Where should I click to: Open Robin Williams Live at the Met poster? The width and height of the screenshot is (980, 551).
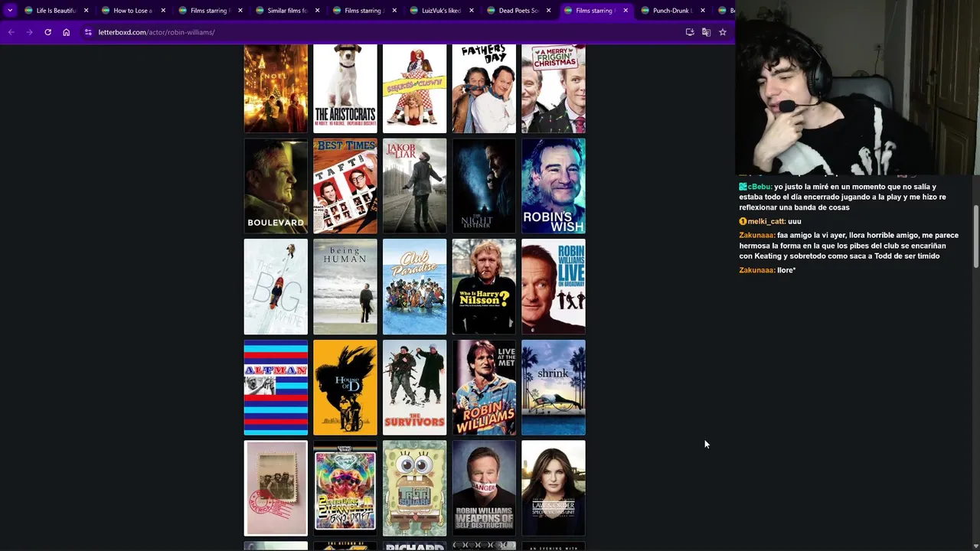(x=484, y=387)
